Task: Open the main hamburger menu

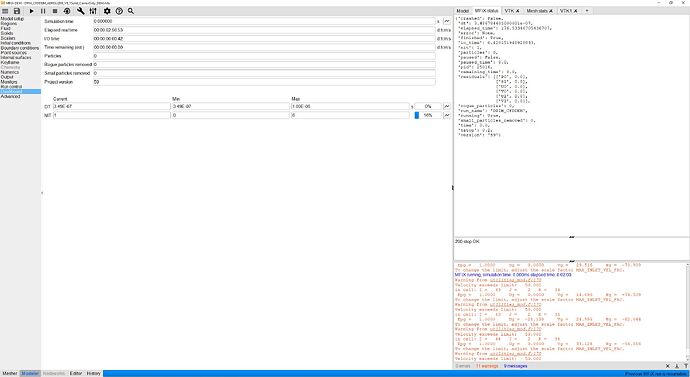Action: [x=5, y=11]
